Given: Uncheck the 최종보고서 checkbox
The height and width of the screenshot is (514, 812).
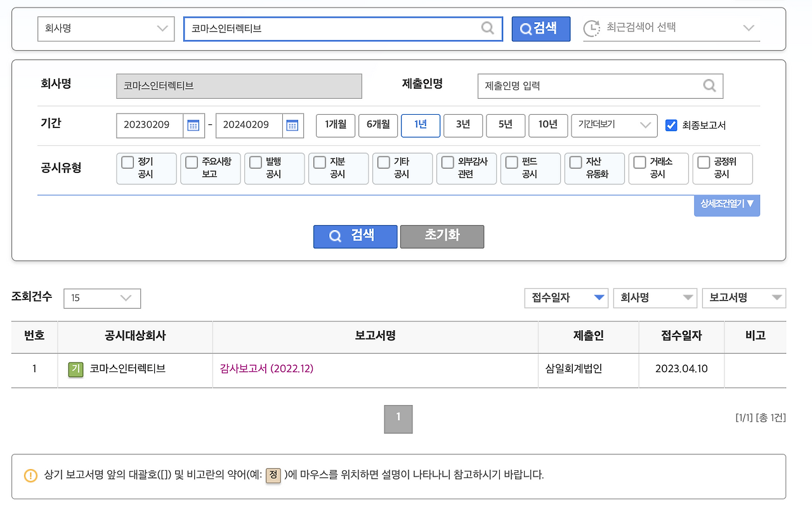Looking at the screenshot, I should pos(671,125).
